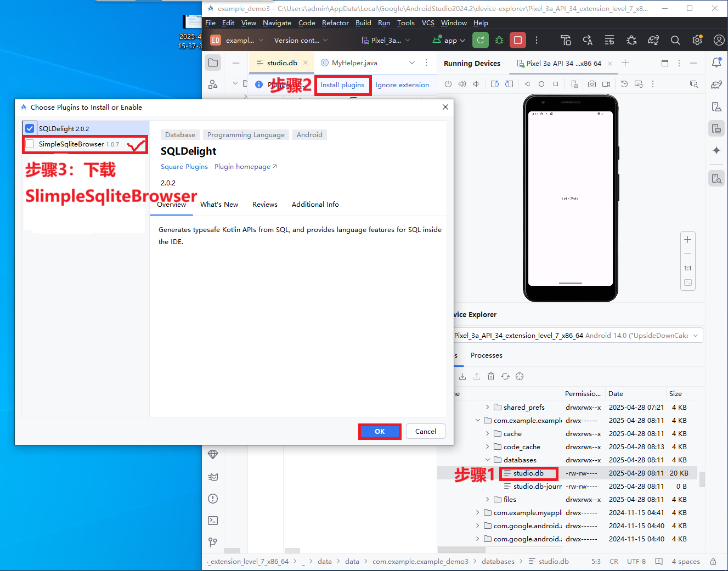Open Plugin homepage link
The image size is (728, 571).
pyautogui.click(x=246, y=166)
